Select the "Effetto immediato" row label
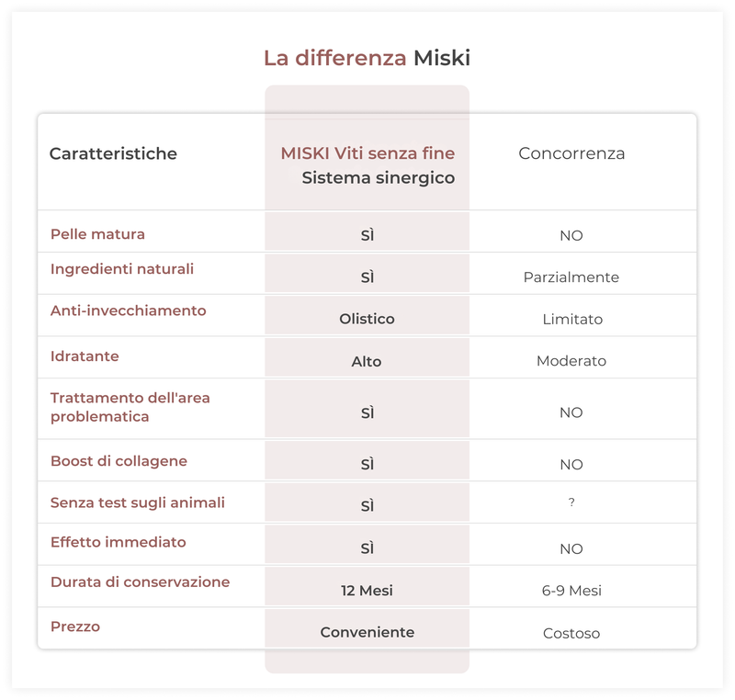Screen dimensions: 735x700 pyautogui.click(x=119, y=542)
